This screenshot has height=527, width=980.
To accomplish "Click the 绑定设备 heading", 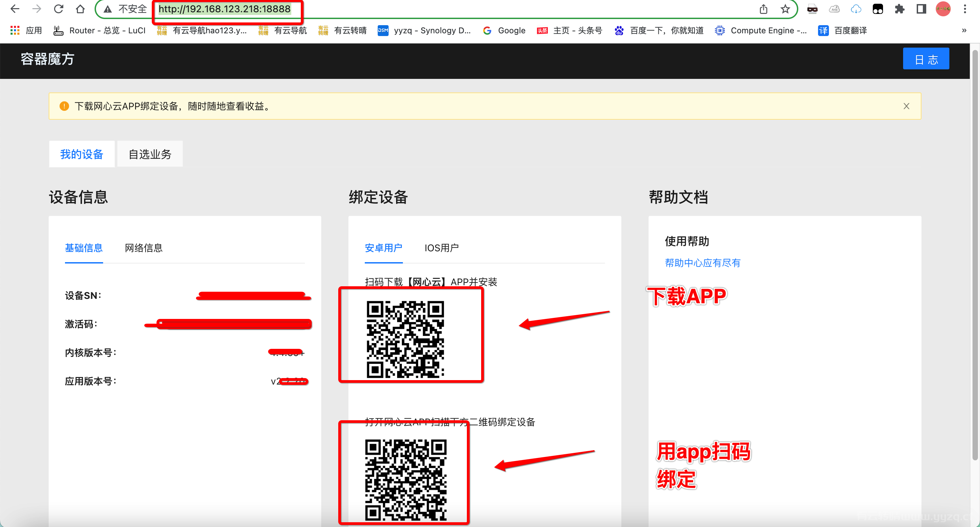I will [x=378, y=197].
